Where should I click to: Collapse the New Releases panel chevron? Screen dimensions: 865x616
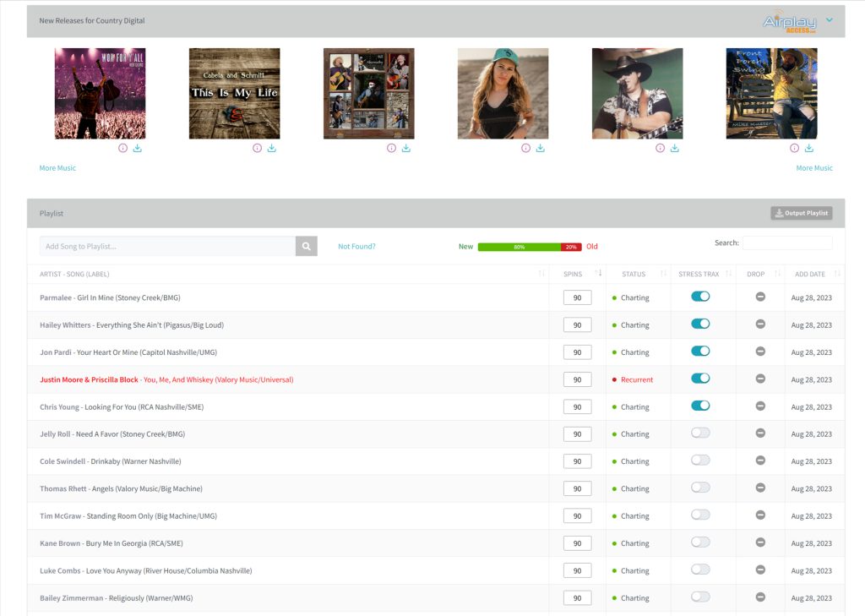[830, 20]
